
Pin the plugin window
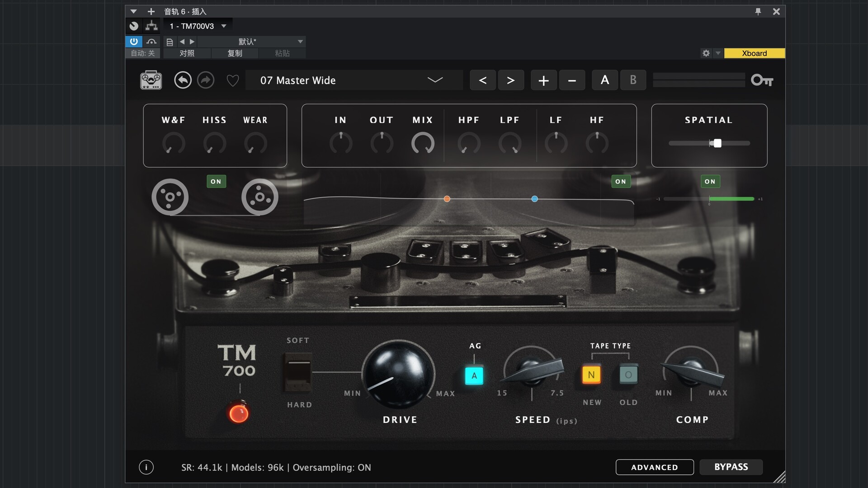[x=758, y=11]
